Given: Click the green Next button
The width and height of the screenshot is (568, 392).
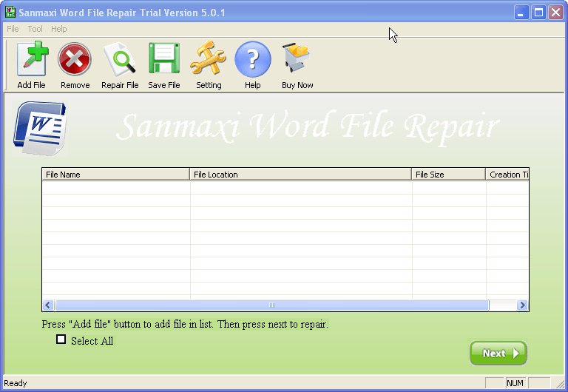Looking at the screenshot, I should pos(498,354).
